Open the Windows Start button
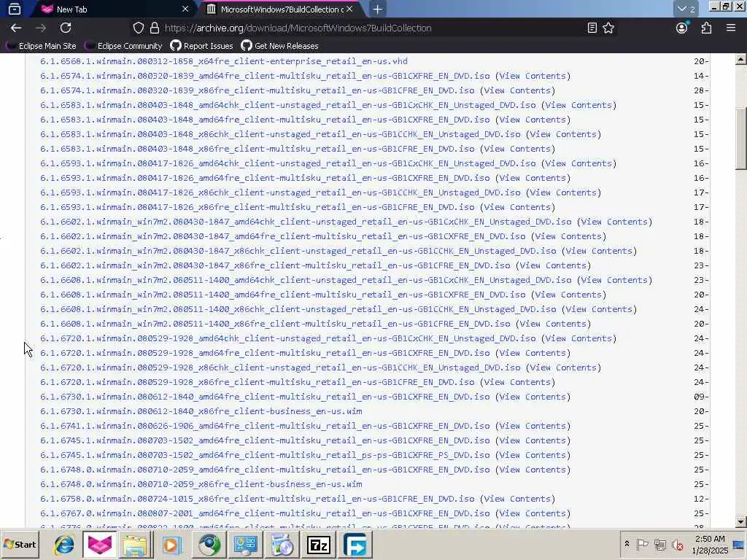This screenshot has width=747, height=560. click(x=20, y=544)
